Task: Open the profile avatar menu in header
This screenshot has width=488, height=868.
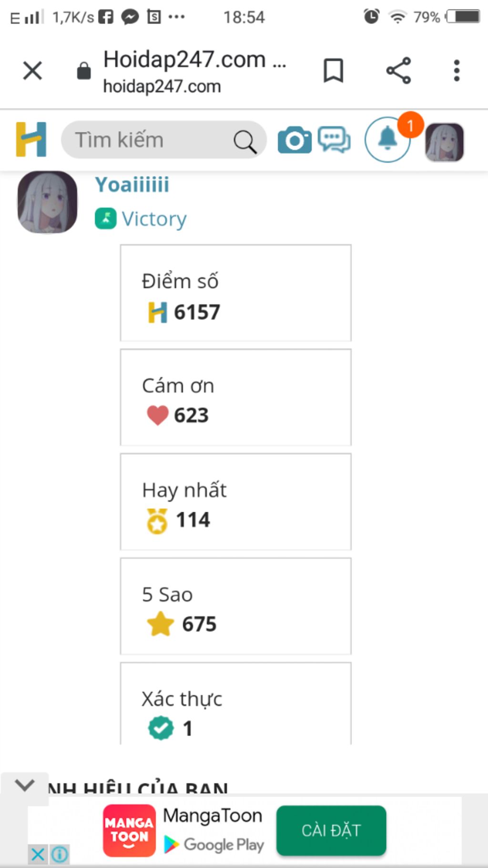Action: 444,142
